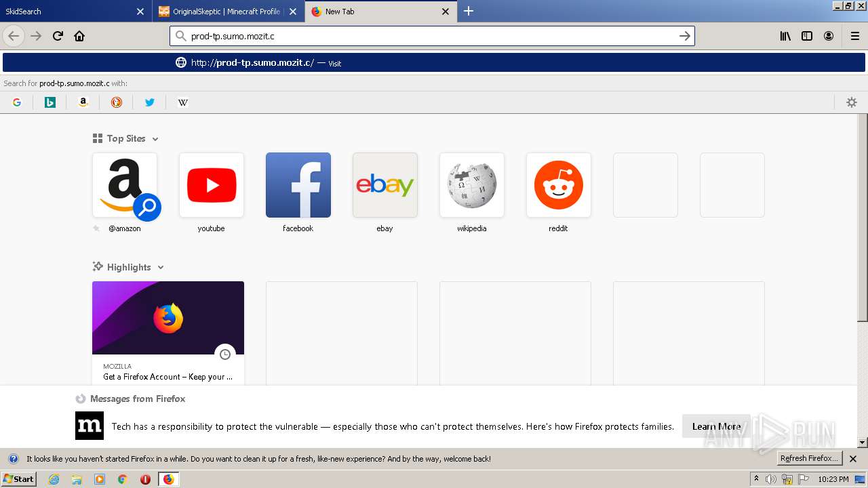This screenshot has height=488, width=868.
Task: Show sidebars icon in toolbar
Action: tap(807, 36)
